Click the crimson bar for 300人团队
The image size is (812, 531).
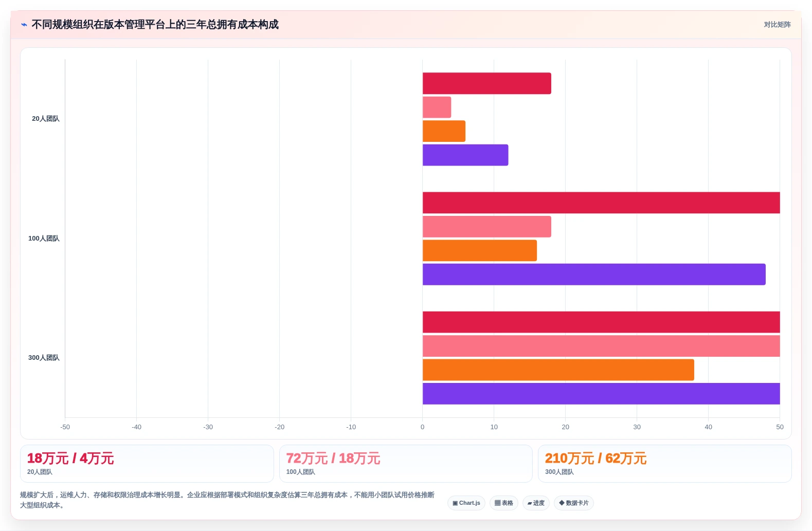601,322
